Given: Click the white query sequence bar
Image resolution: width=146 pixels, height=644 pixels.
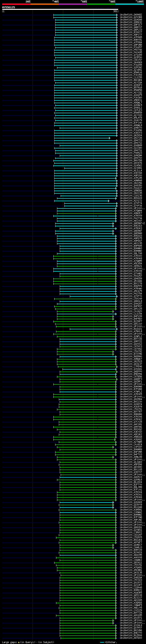Looking at the screenshot, I should (60, 9).
